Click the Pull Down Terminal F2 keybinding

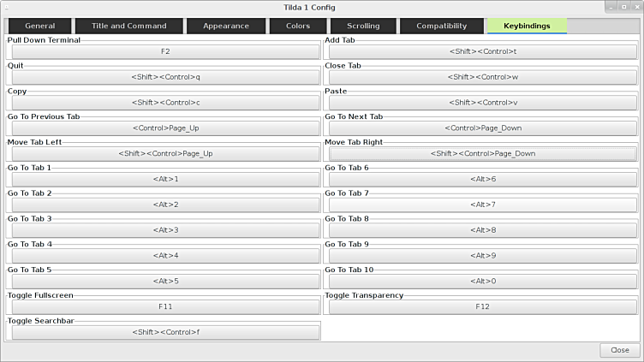pyautogui.click(x=165, y=51)
